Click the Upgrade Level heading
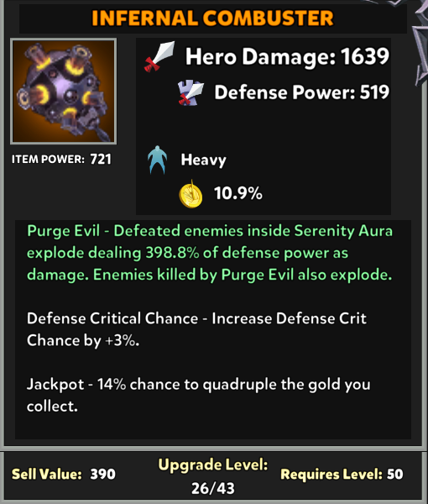The image size is (428, 504). click(x=213, y=465)
